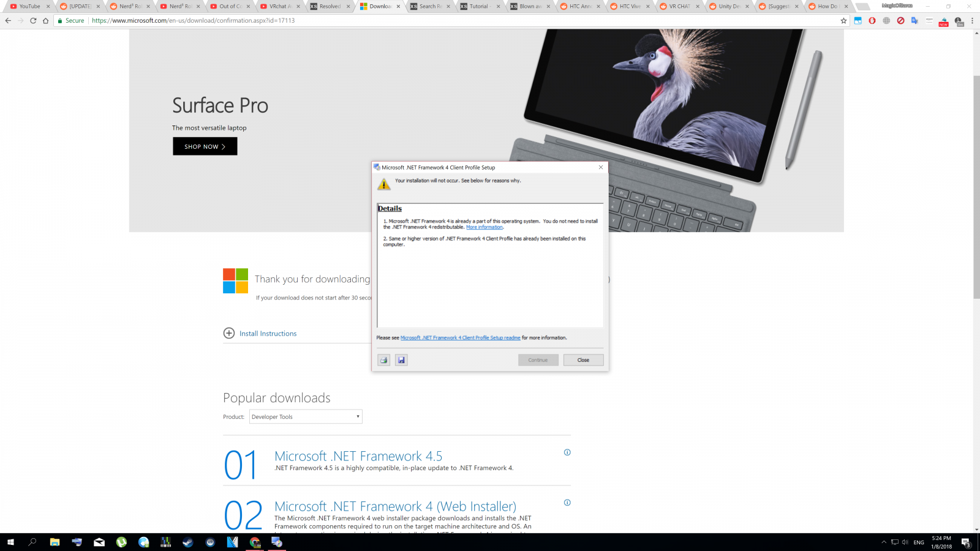This screenshot has width=980, height=551.
Task: Open the Google Translate extension icon
Action: click(914, 20)
